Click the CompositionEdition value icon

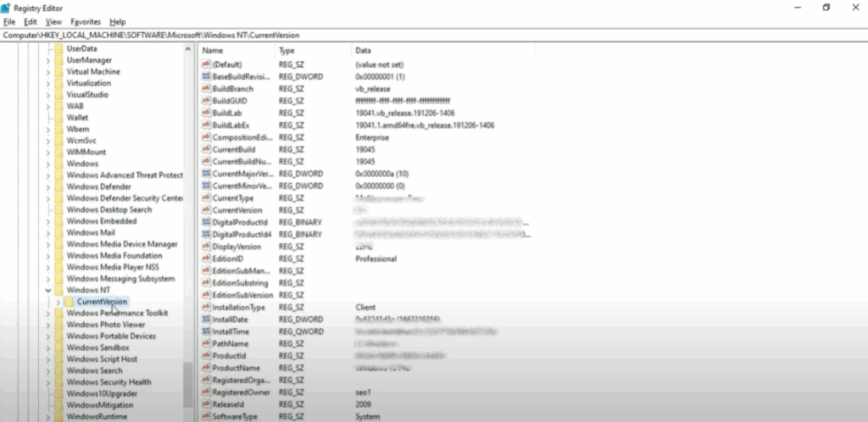click(x=207, y=138)
